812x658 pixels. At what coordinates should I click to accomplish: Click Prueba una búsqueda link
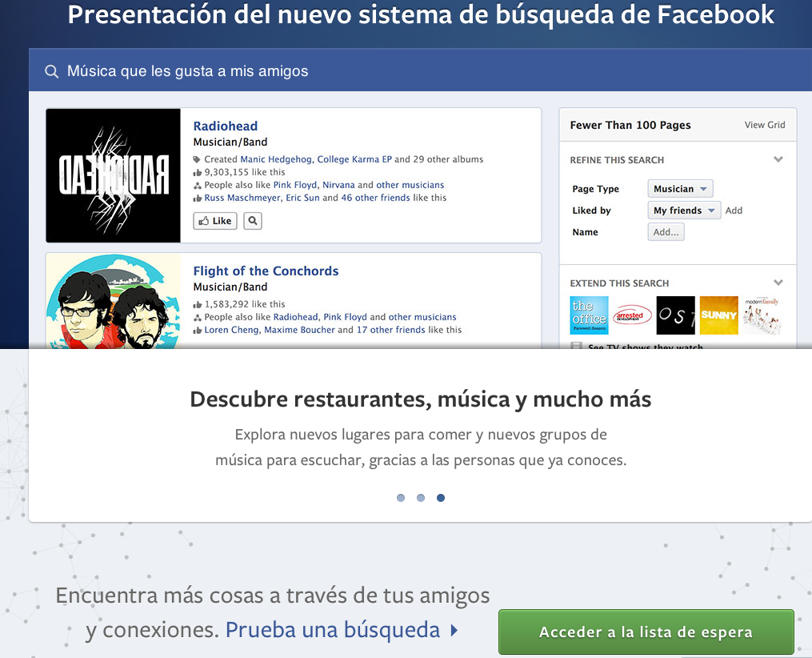point(333,630)
